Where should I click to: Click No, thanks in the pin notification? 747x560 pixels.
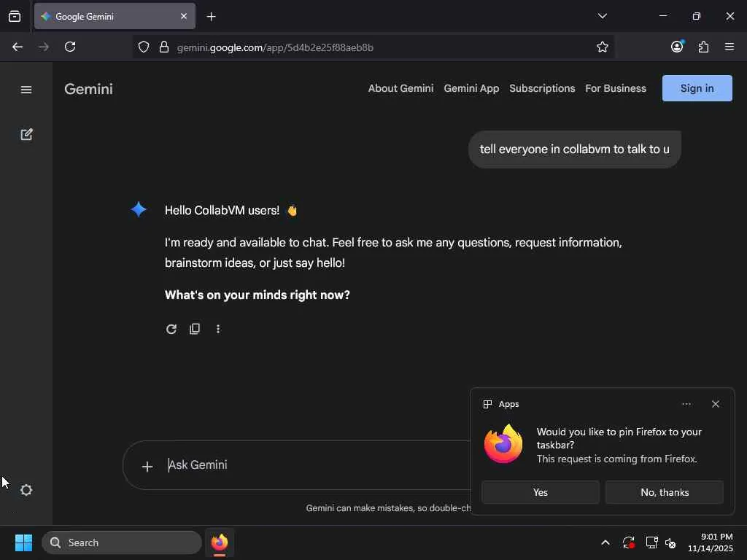click(x=664, y=492)
